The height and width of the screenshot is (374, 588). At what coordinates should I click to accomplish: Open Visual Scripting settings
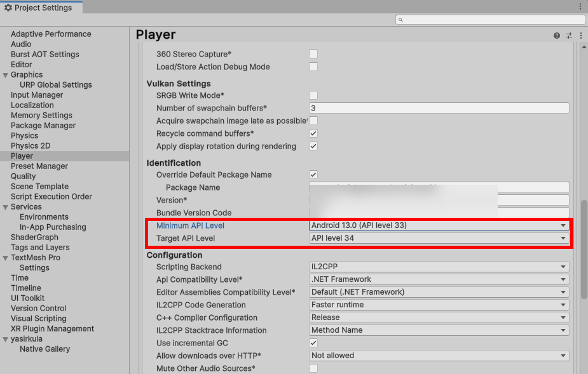tap(39, 318)
